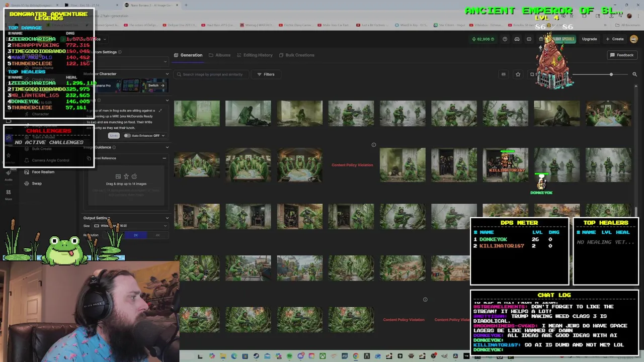Click the Custom Settings info icon
This screenshot has width=644, height=362.
coord(120,52)
